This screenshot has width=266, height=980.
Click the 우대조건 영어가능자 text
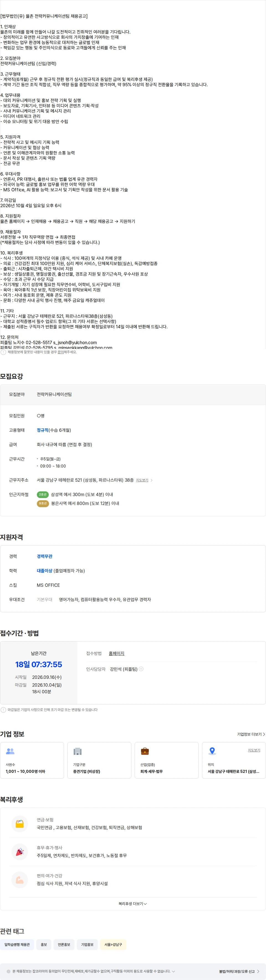(x=104, y=600)
